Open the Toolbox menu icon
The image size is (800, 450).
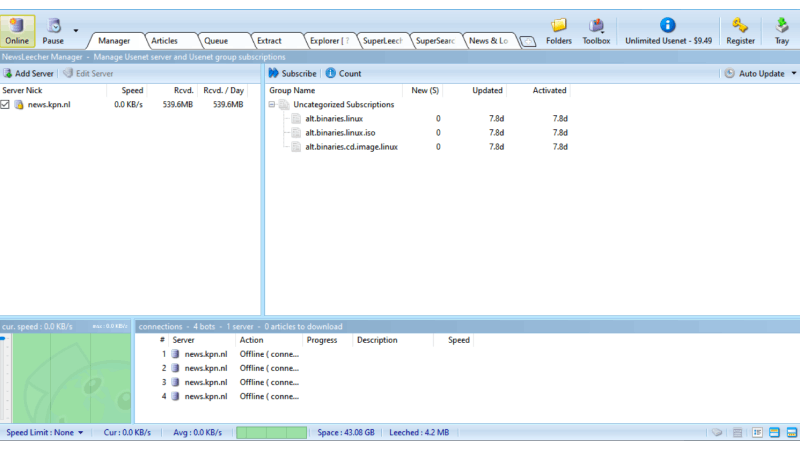tap(596, 31)
